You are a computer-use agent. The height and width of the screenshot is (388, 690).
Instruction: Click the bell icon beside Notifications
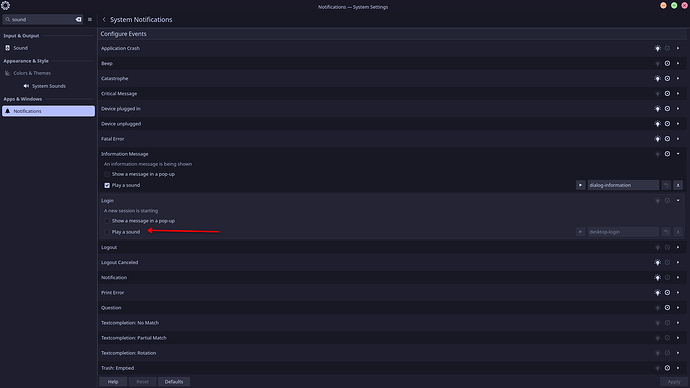coord(7,111)
